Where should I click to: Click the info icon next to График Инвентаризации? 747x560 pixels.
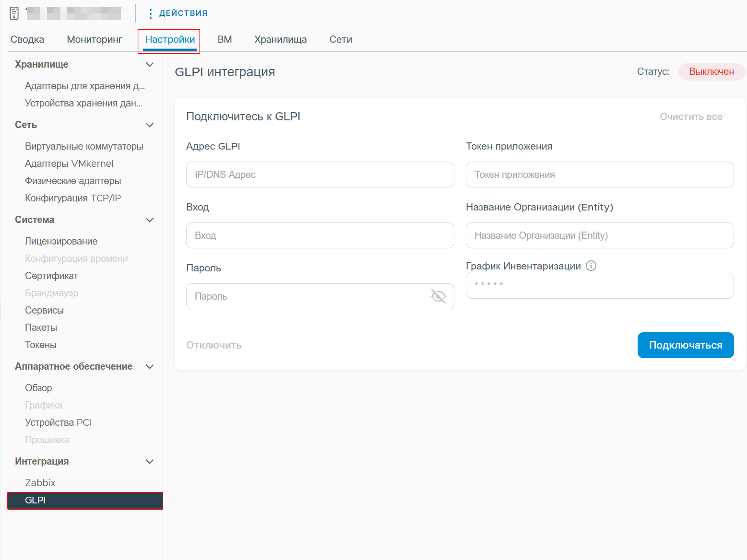591,266
